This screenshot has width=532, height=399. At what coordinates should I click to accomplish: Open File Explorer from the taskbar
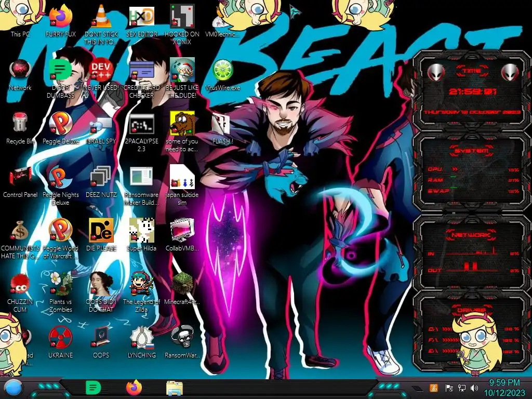tap(175, 389)
